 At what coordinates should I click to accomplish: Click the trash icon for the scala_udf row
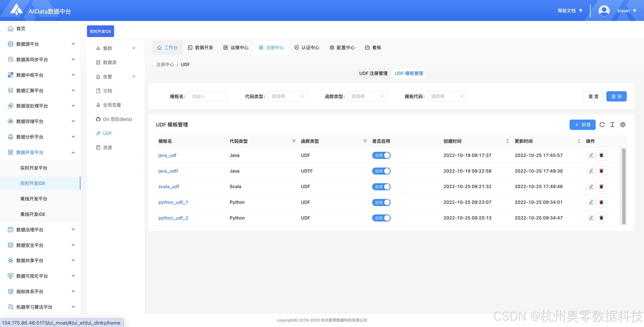pyautogui.click(x=601, y=186)
